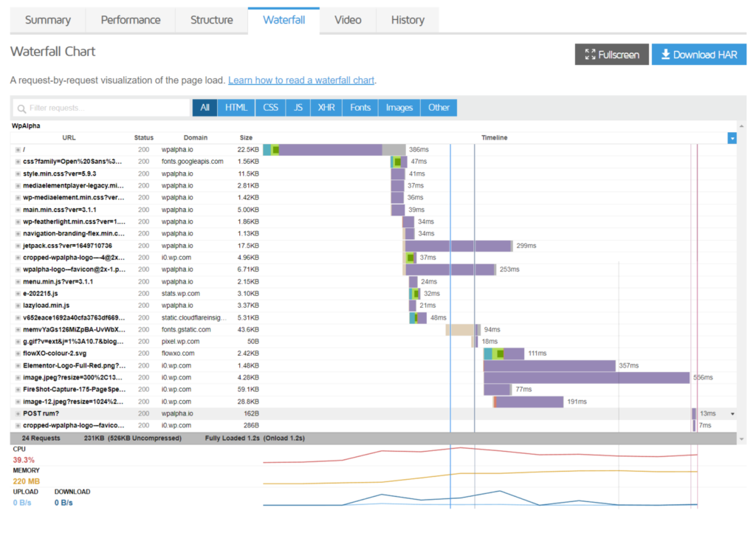Expand the wp-featherlight.min.css request
This screenshot has height=533, width=756.
coord(18,222)
